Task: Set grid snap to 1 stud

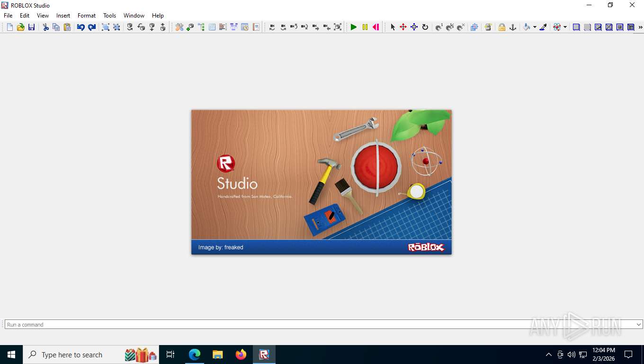Action: click(x=439, y=27)
